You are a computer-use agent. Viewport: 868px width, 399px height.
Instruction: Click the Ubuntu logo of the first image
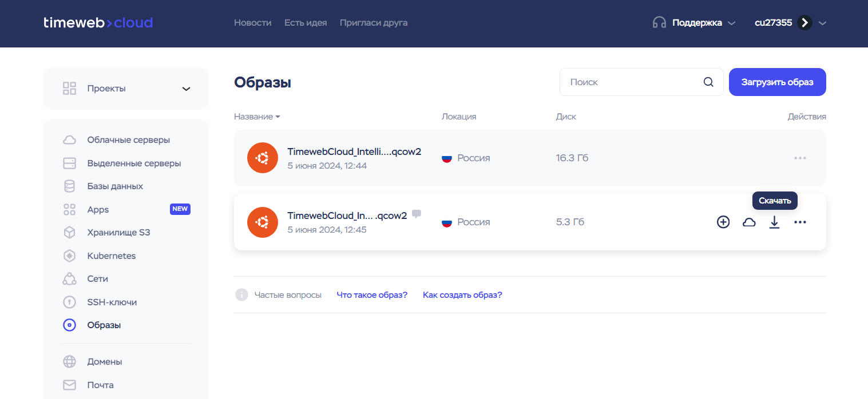click(x=263, y=158)
